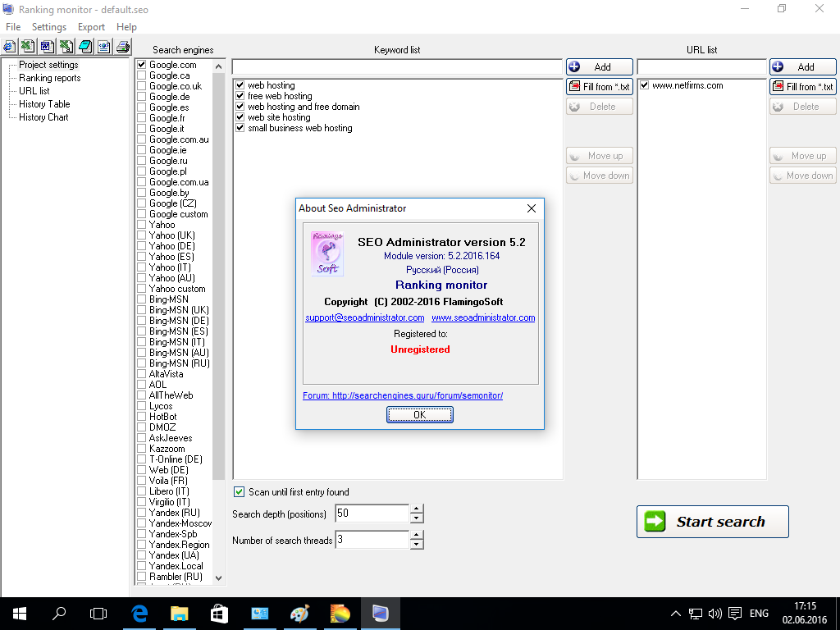This screenshot has width=840, height=630.
Task: Open taskbar search magnifier
Action: [59, 614]
